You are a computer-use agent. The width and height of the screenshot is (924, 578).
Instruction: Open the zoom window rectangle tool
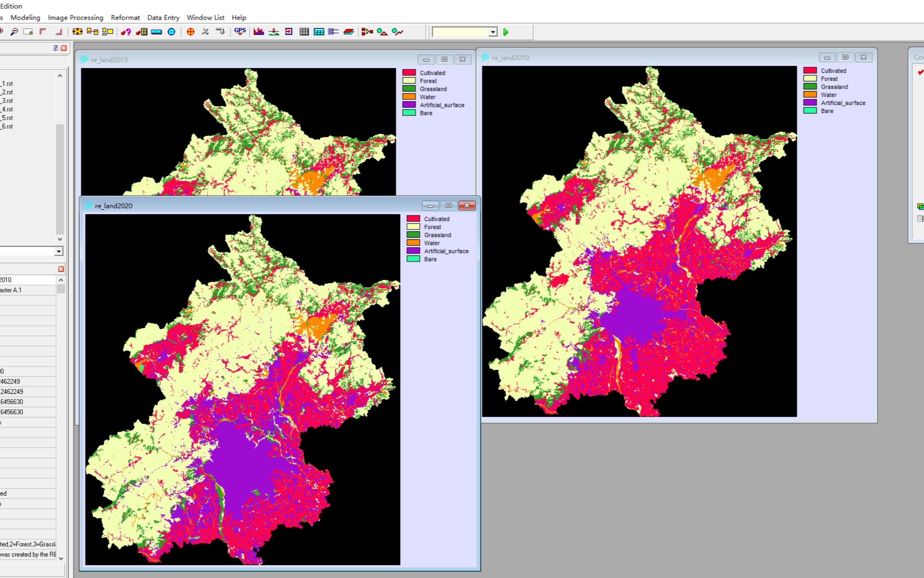pos(28,32)
